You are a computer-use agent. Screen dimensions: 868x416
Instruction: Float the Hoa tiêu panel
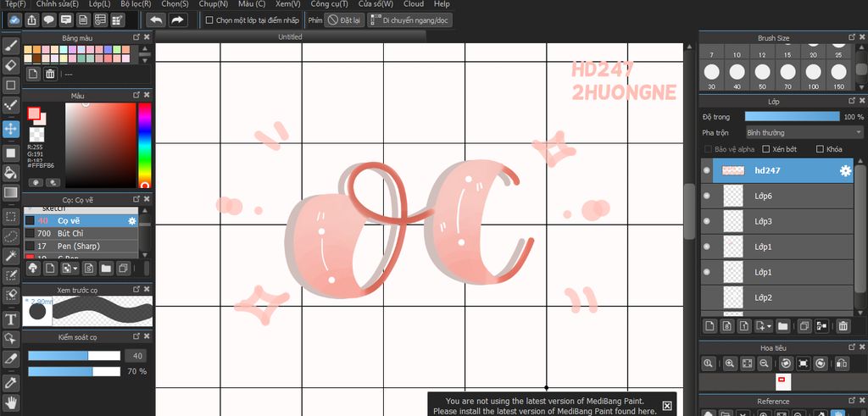tap(852, 347)
